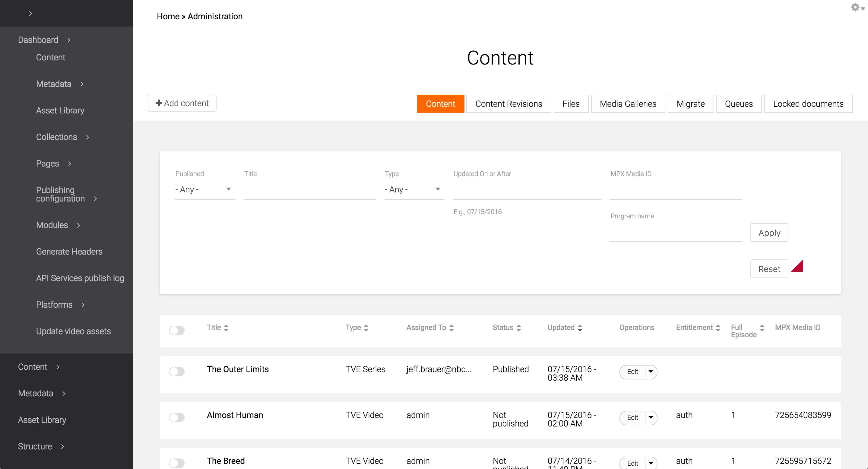Sort table by Type column arrows
The width and height of the screenshot is (868, 469).
pos(366,328)
